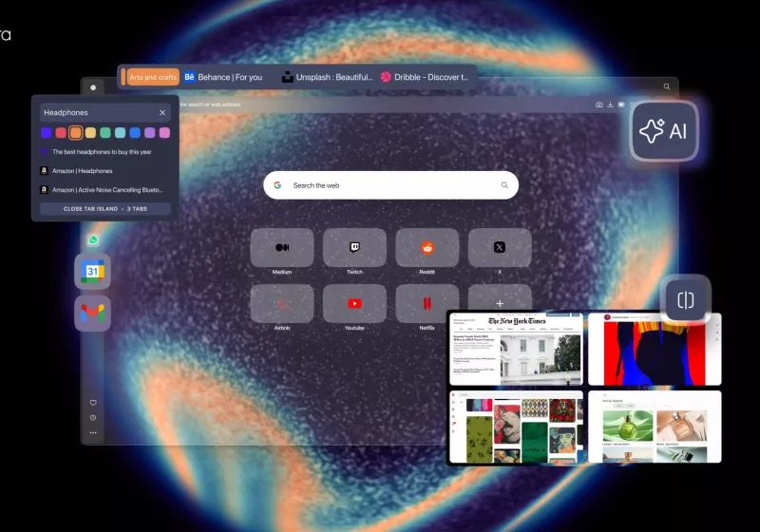The width and height of the screenshot is (760, 532).
Task: Select the green color swatch
Action: tap(105, 133)
